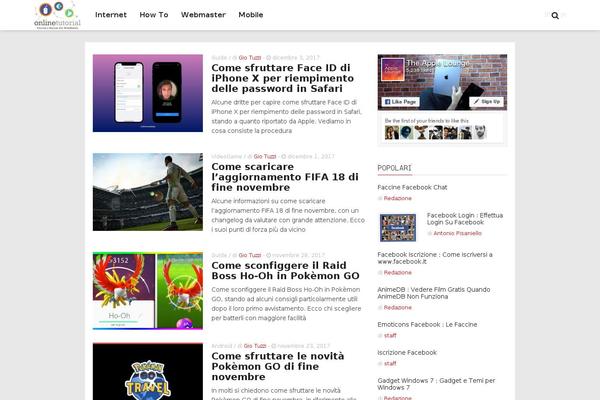Open The Apple Lounge page title

click(438, 63)
